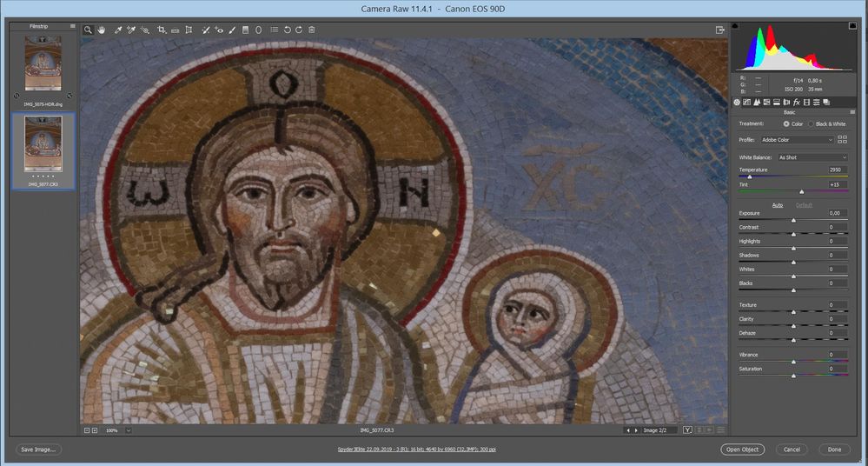
Task: Toggle highlight clipping warning in histogram
Action: point(852,25)
